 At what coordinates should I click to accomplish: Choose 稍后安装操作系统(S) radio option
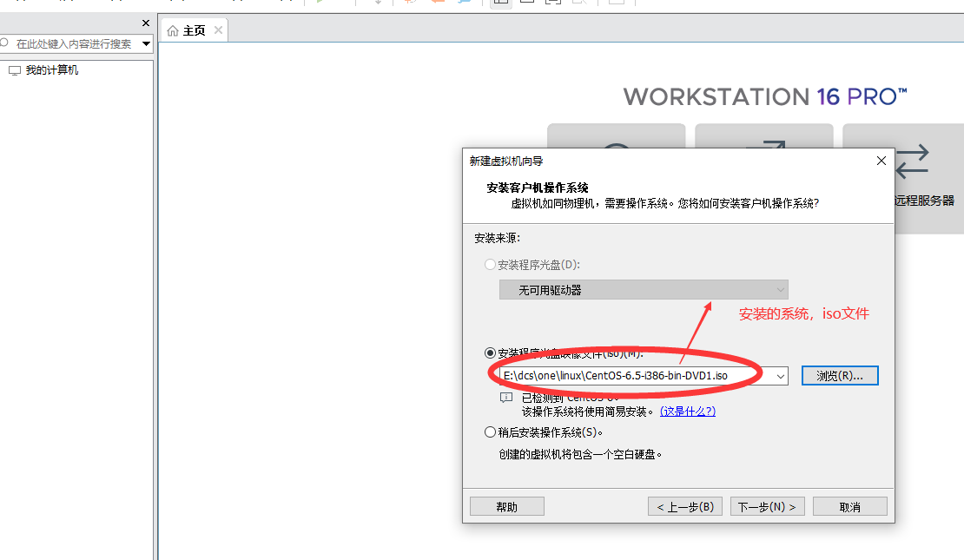[490, 432]
